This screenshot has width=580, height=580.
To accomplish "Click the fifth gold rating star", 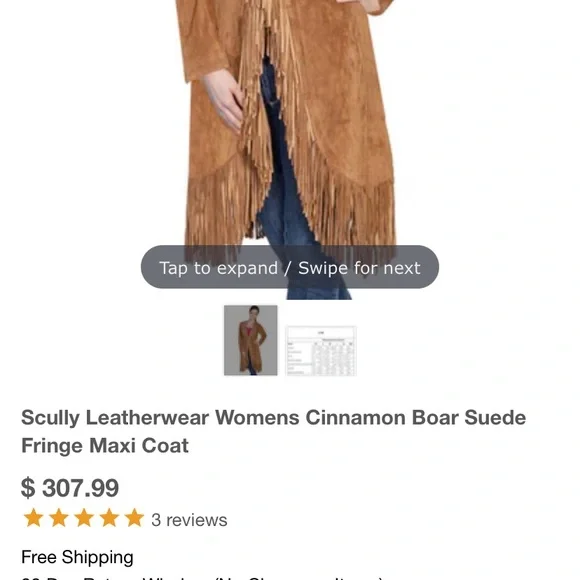I will click(x=134, y=518).
